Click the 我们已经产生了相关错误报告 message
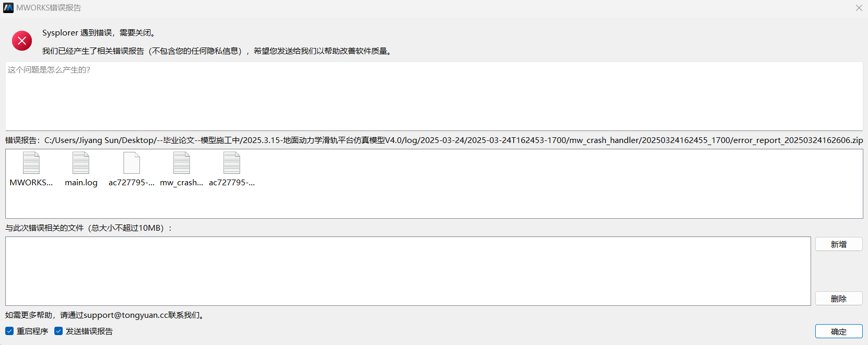Screen dimensions: 868x345 pyautogui.click(x=217, y=51)
